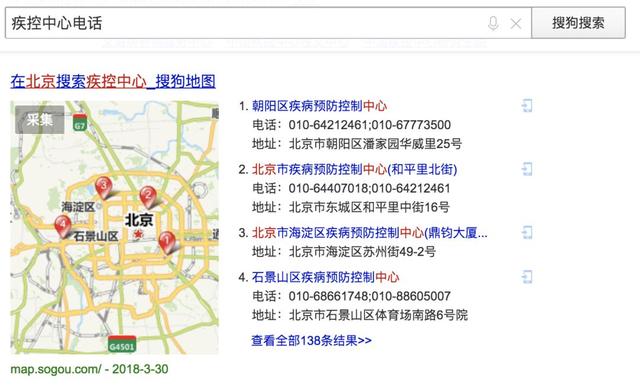
Task: Click the 北京 city label on the map
Action: [x=139, y=219]
